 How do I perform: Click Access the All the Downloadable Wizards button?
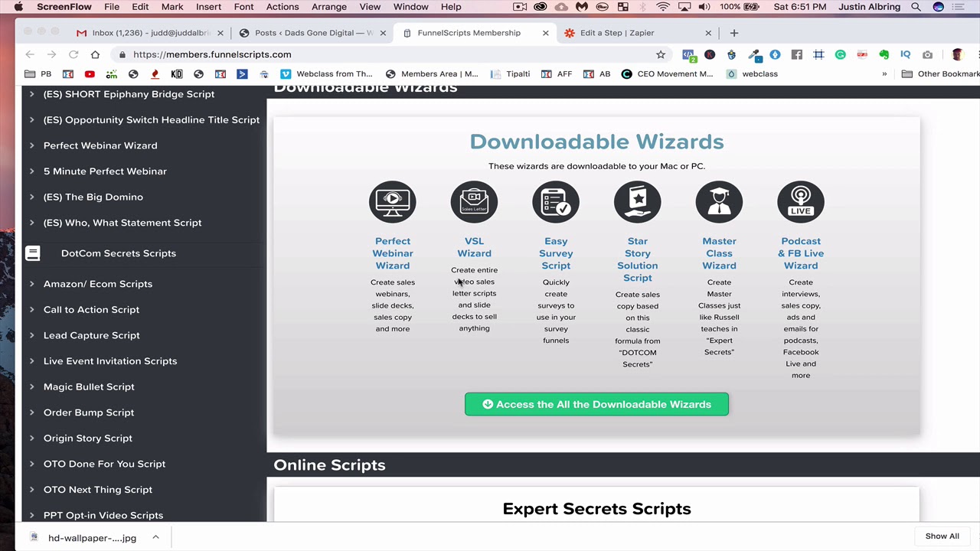click(596, 404)
